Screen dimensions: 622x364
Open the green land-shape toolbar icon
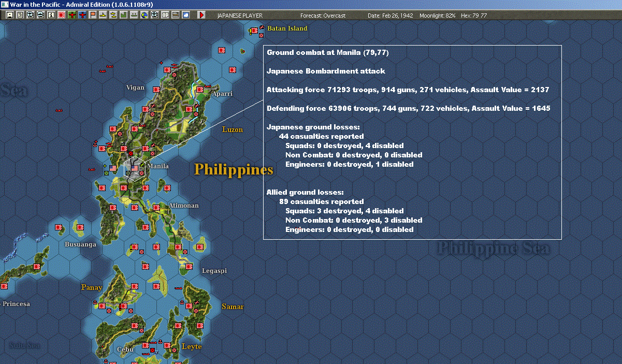point(123,15)
